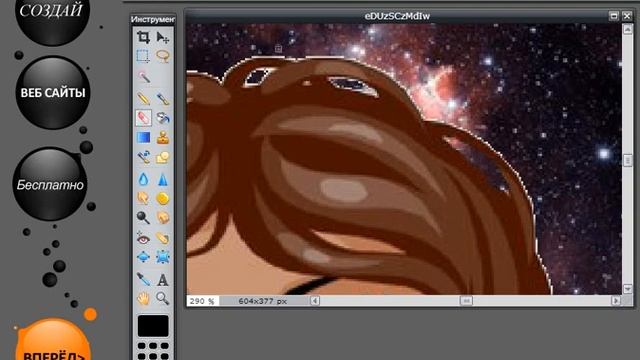Image resolution: width=640 pixels, height=360 pixels.
Task: Select the Type text tool
Action: [163, 280]
